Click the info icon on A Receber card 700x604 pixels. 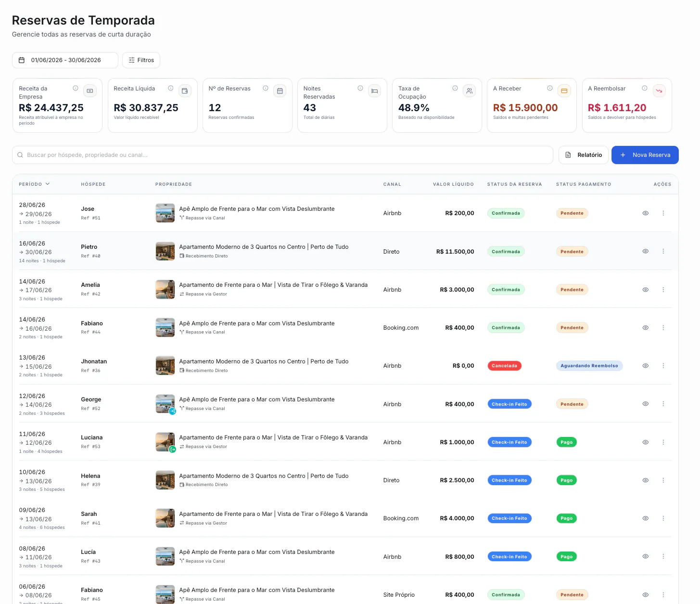click(x=550, y=88)
